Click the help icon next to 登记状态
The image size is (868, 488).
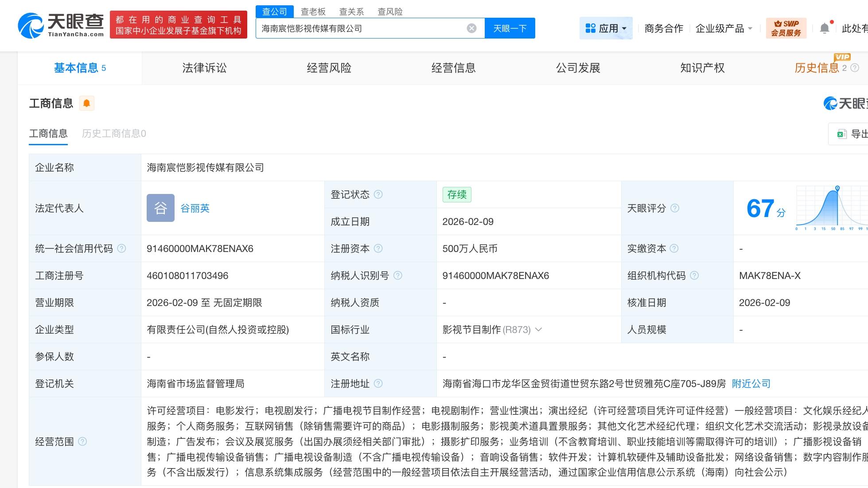pyautogui.click(x=378, y=194)
